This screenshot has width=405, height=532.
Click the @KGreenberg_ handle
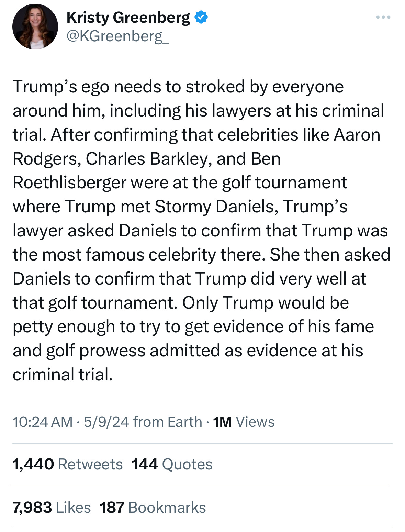(x=117, y=36)
